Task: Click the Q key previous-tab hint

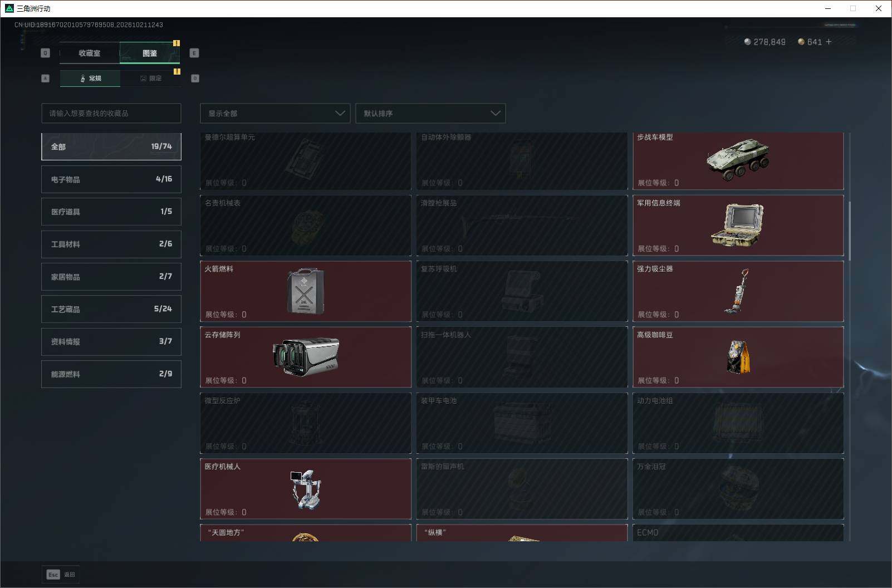Action: coord(46,53)
